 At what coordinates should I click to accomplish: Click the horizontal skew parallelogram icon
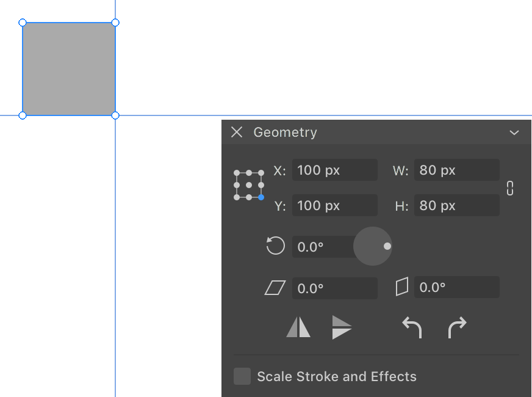[x=275, y=288]
